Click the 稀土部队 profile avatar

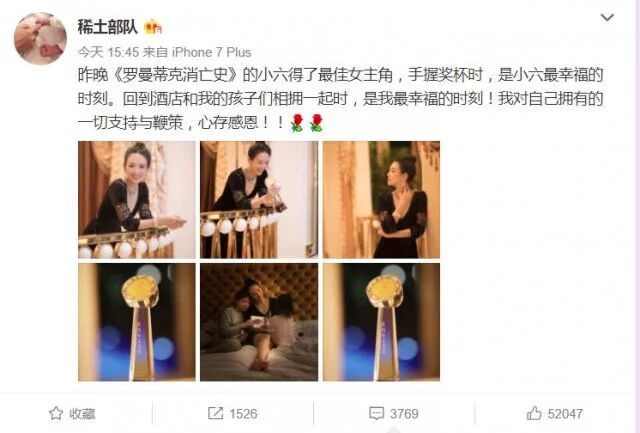click(x=40, y=38)
